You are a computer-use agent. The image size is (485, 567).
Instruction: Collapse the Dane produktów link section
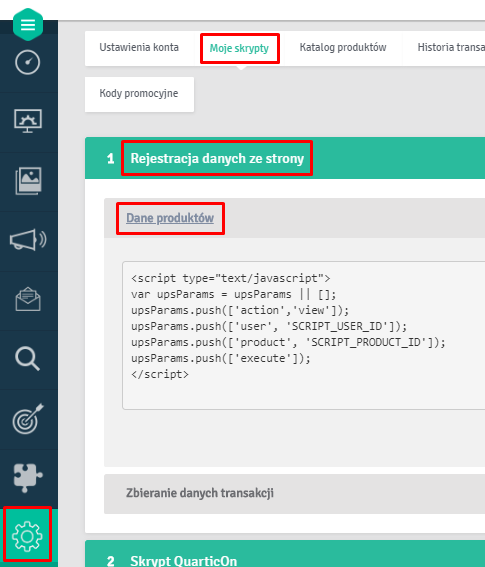click(170, 218)
